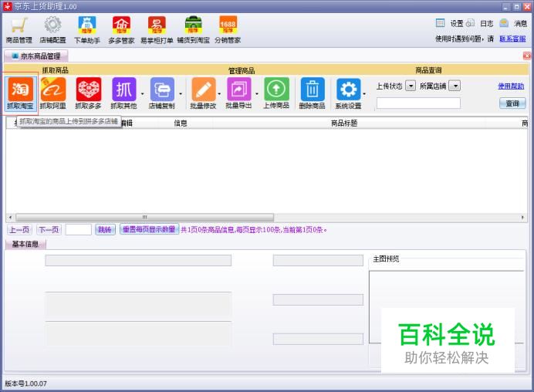Expand 抓取其他 dropdown arrow

142,93
